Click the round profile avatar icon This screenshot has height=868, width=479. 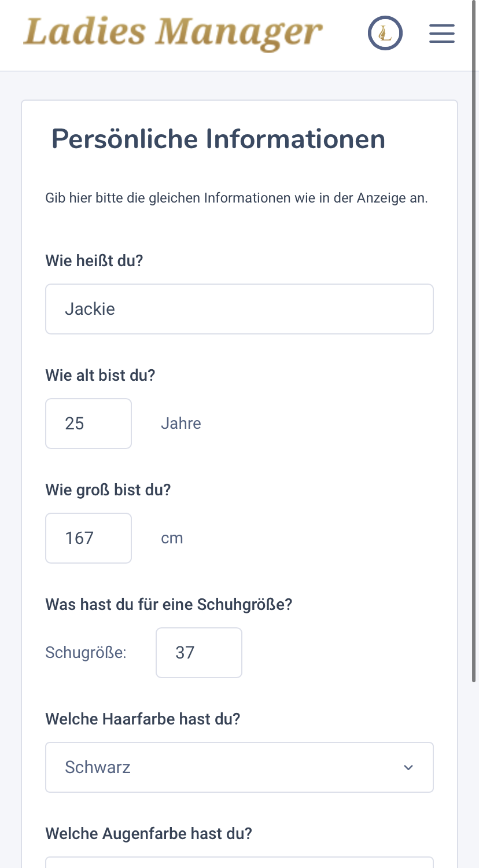[x=385, y=34]
